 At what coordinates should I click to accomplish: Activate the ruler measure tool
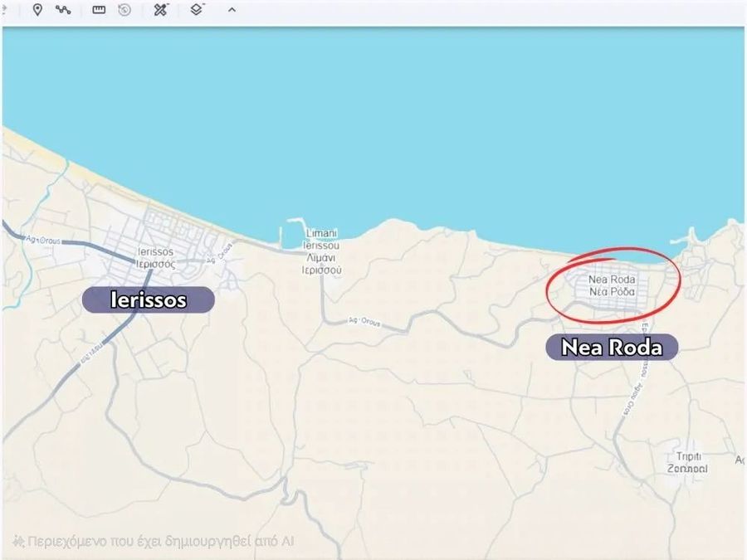pos(99,10)
